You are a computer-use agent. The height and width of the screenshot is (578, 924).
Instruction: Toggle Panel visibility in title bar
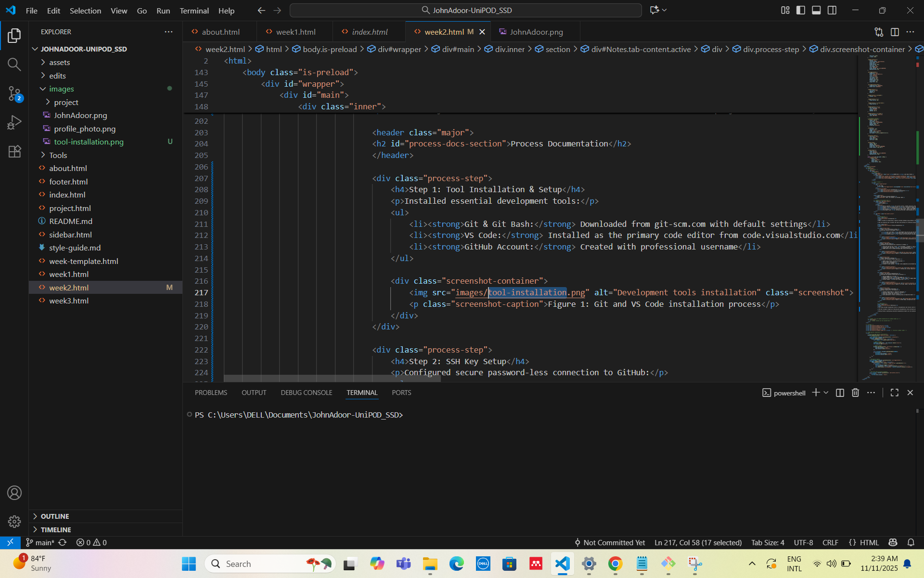(816, 10)
